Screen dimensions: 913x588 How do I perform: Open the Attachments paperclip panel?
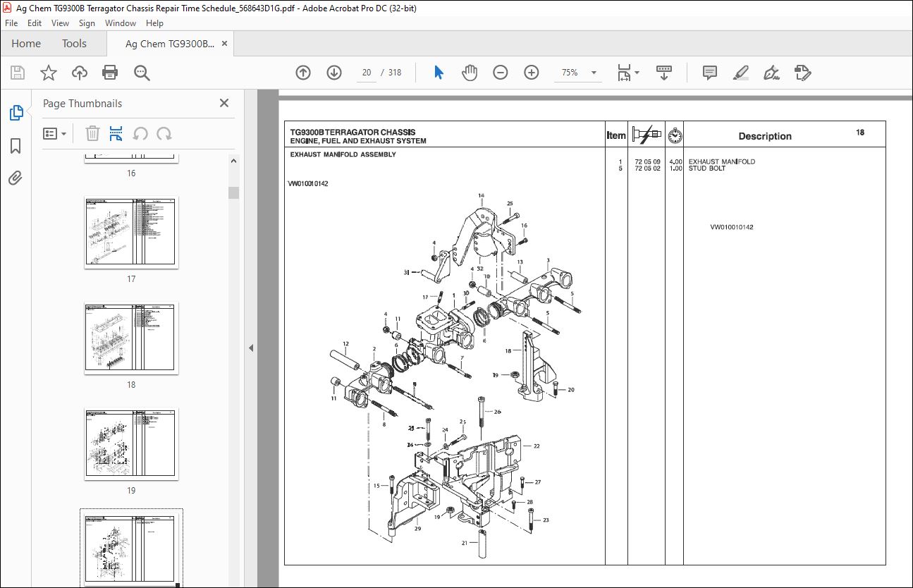[x=16, y=178]
